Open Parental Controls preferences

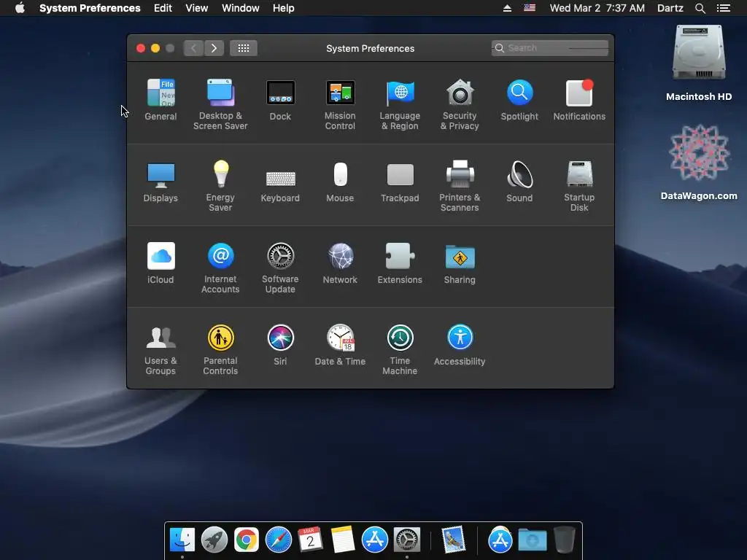tap(220, 349)
